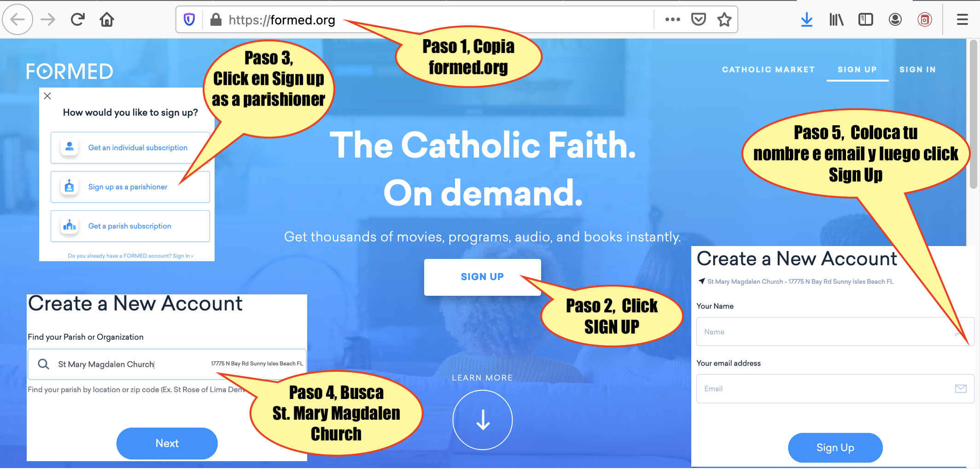The width and height of the screenshot is (980, 469).
Task: Close the sign up options dialog
Action: 47,96
